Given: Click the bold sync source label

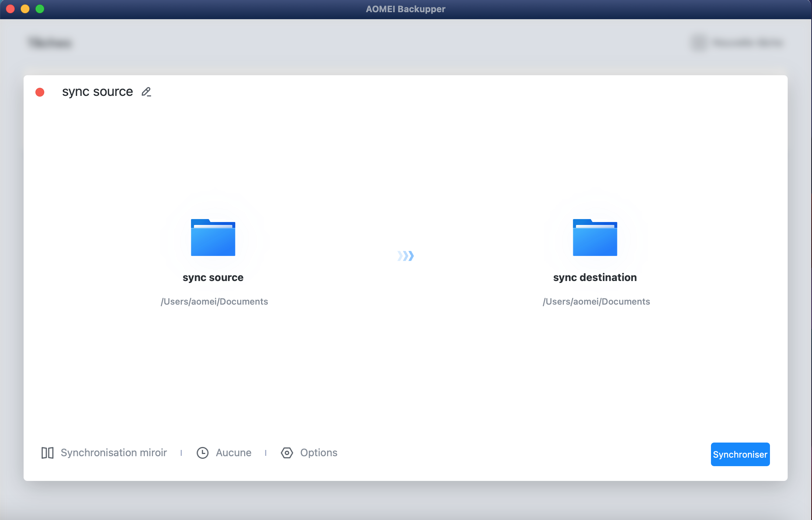Looking at the screenshot, I should coord(213,277).
